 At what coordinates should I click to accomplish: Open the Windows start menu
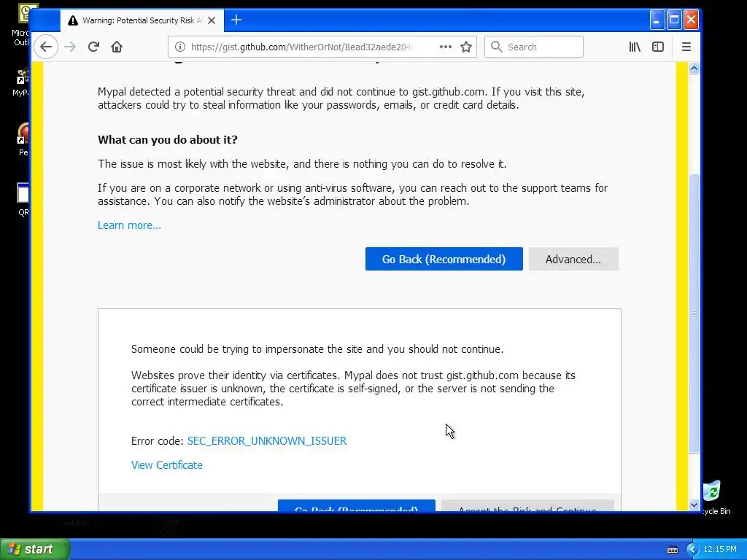point(35,549)
